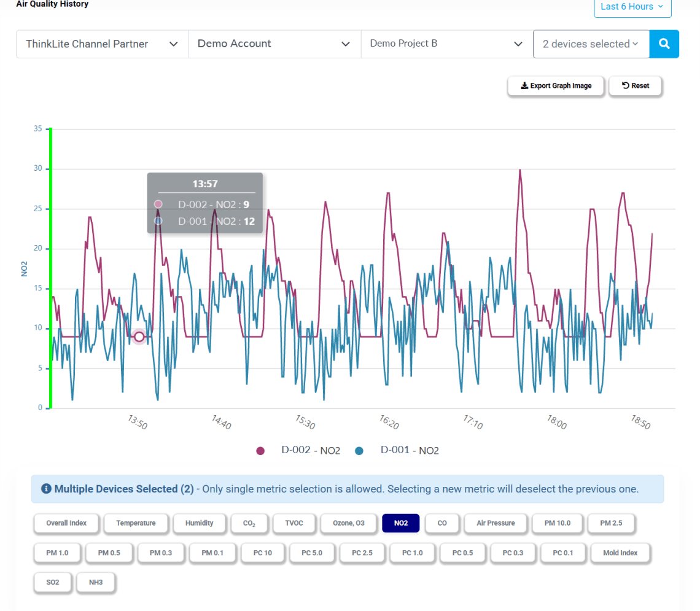Image resolution: width=700 pixels, height=611 pixels.
Task: Click the Multiple Devices Selected (2) notice text
Action: coord(124,489)
